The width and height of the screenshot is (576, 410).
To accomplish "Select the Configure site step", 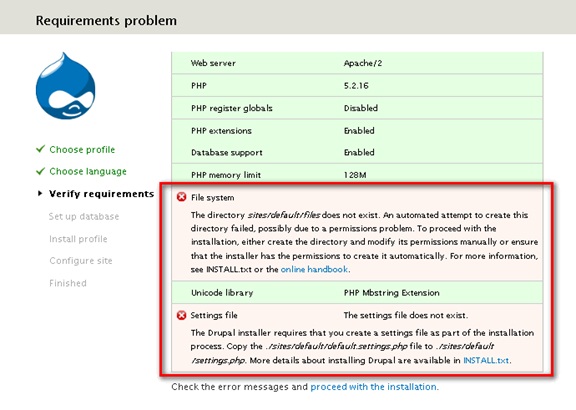I will coord(81,261).
